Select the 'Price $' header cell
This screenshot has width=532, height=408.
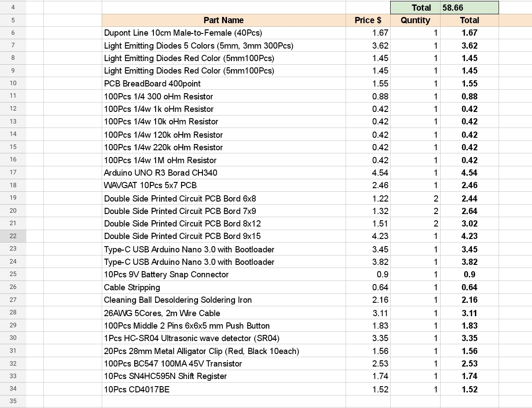(x=368, y=20)
